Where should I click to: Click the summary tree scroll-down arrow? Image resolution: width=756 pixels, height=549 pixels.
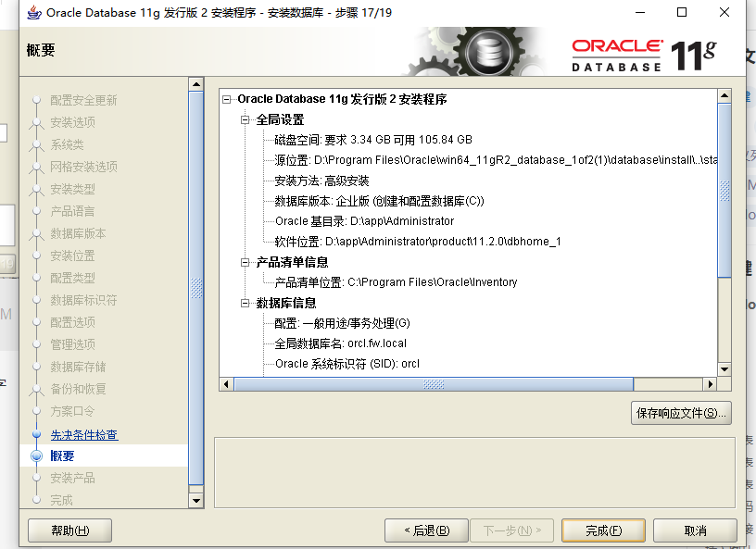[x=724, y=369]
